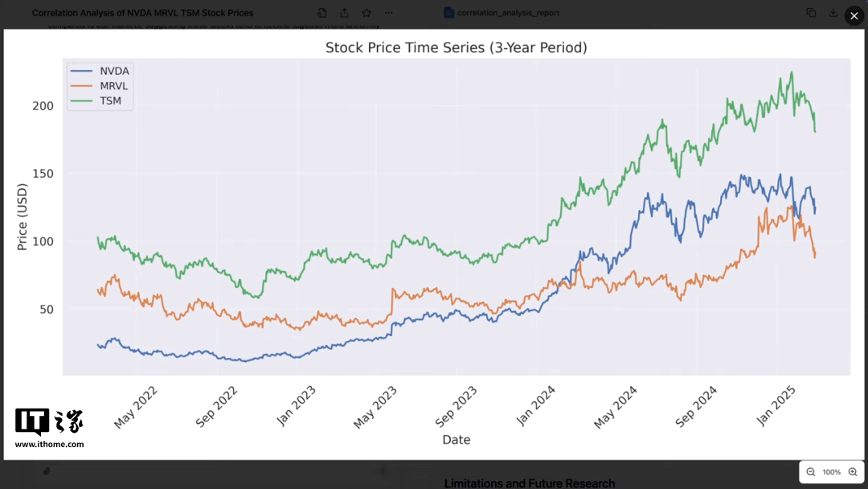868x489 pixels.
Task: Open the three-dot more options menu
Action: pos(389,13)
